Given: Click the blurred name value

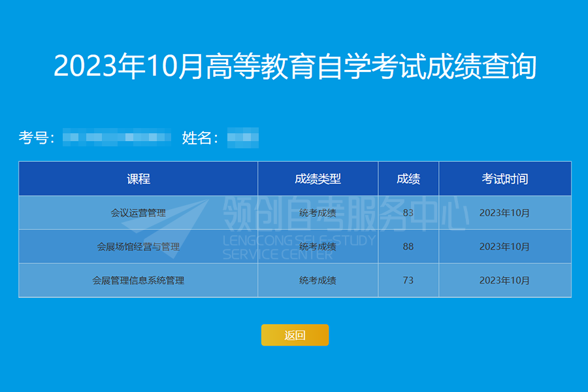Looking at the screenshot, I should (x=243, y=138).
